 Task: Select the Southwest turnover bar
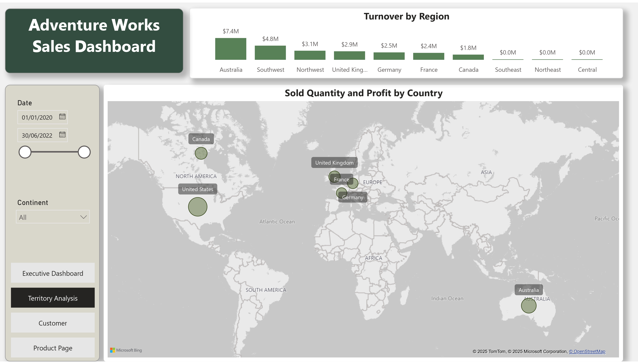click(270, 52)
